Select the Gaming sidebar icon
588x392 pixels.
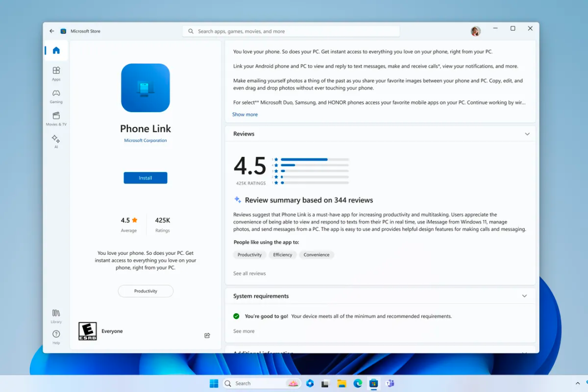click(56, 96)
